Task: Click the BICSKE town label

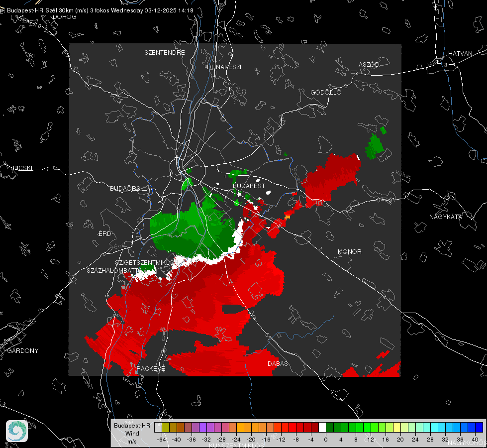Action: [x=23, y=168]
